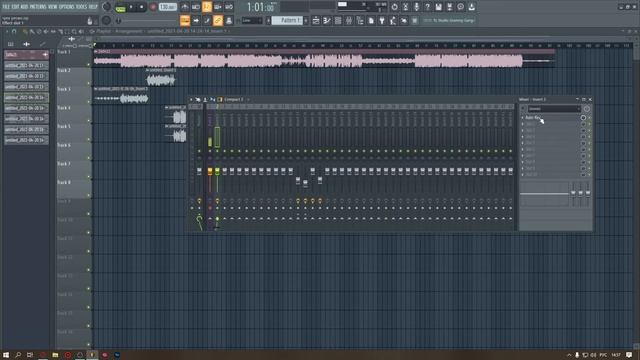The width and height of the screenshot is (640, 360).
Task: Toggle overdub recording mode icon
Action: [x=218, y=7]
